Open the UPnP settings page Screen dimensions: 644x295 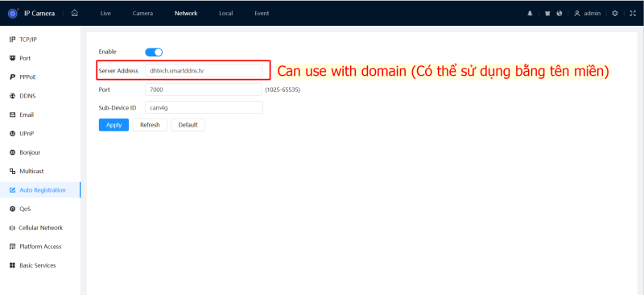click(x=40, y=134)
